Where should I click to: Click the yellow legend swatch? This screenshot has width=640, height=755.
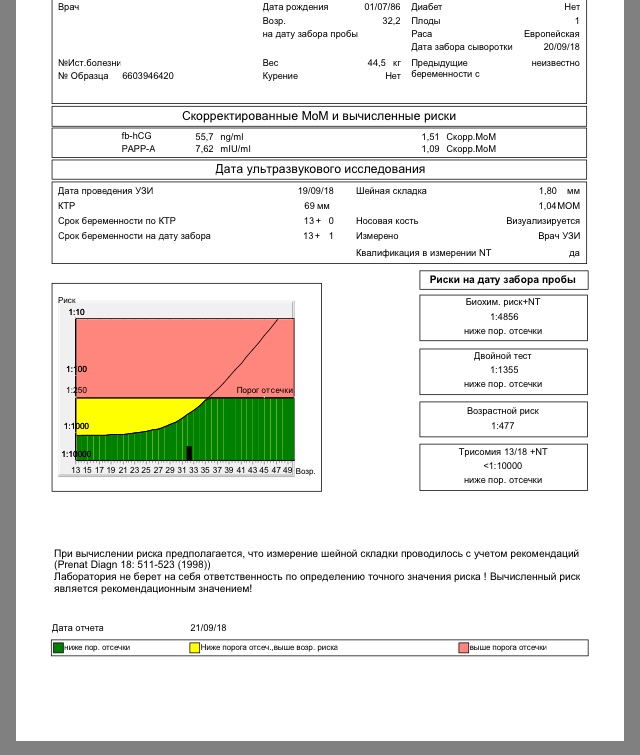(195, 648)
